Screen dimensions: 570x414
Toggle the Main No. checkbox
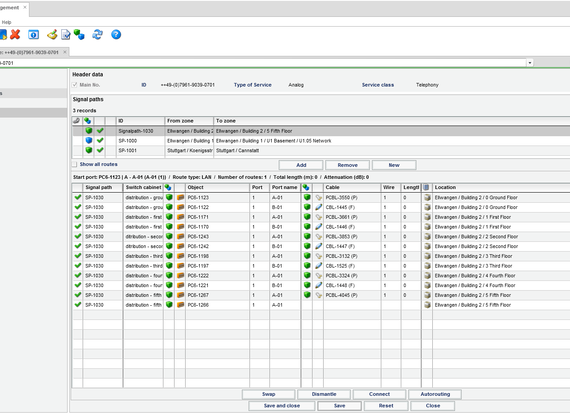(x=75, y=85)
